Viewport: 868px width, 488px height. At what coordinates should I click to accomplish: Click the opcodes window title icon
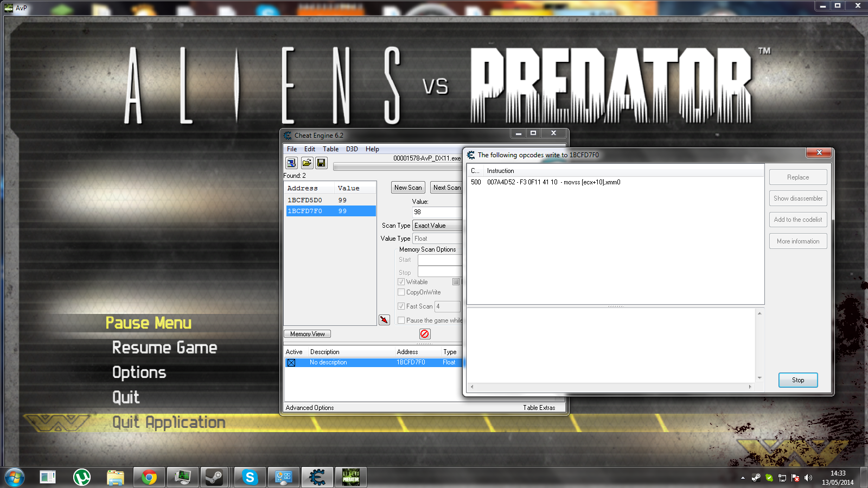point(471,155)
